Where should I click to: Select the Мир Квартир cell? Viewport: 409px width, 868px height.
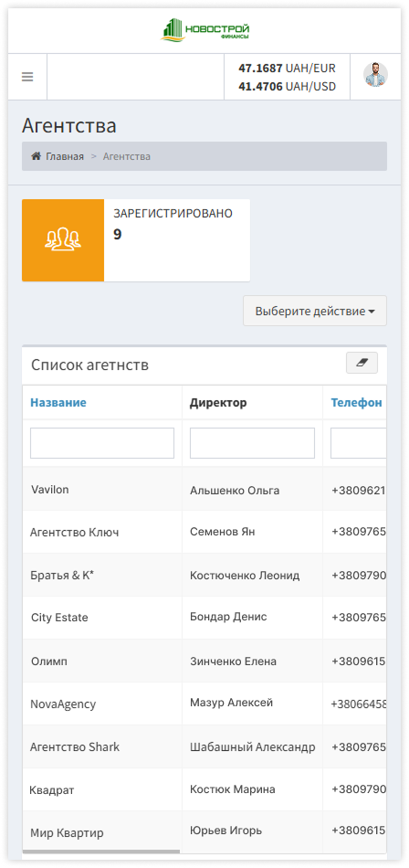[102, 832]
